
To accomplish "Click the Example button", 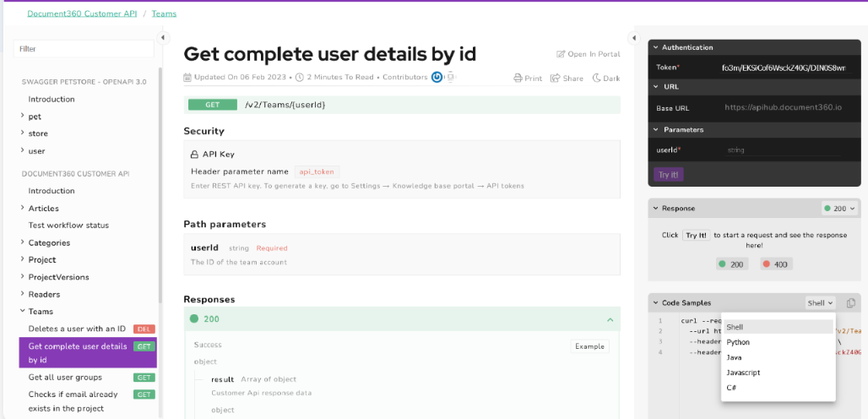I will coord(589,346).
